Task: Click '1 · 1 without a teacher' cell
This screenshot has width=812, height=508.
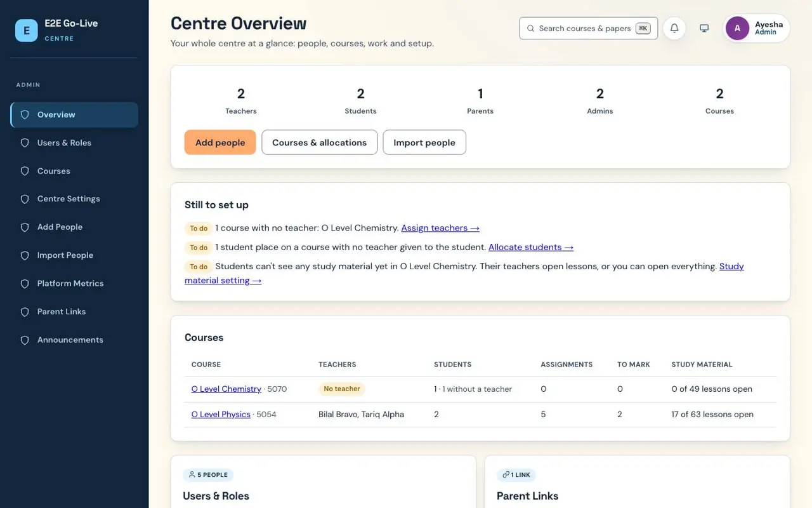Action: pyautogui.click(x=473, y=389)
